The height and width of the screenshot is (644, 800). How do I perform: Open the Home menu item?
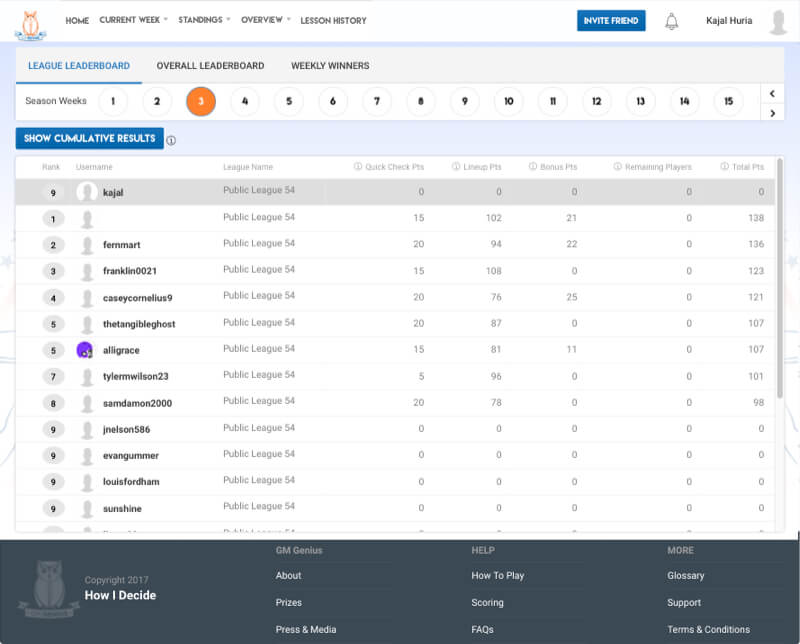[x=77, y=20]
